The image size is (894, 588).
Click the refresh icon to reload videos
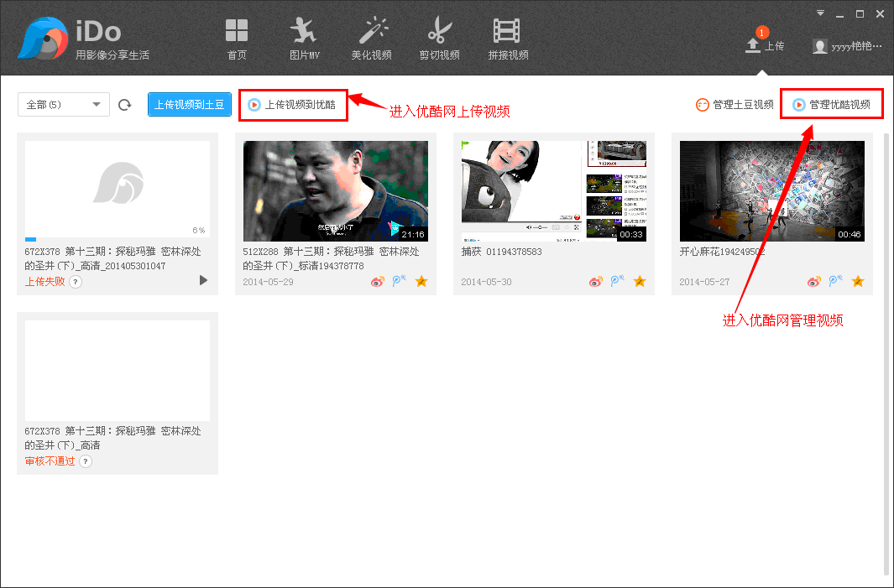(124, 104)
